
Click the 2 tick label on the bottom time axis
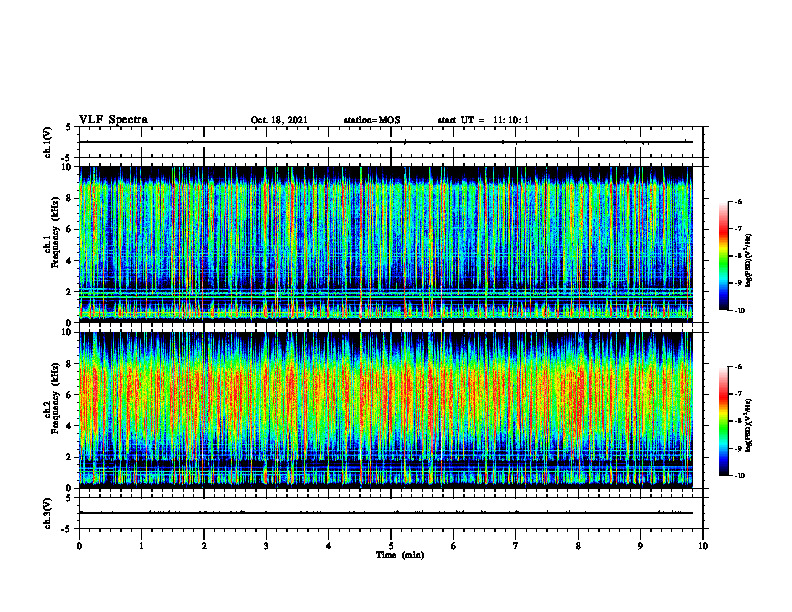click(x=204, y=546)
